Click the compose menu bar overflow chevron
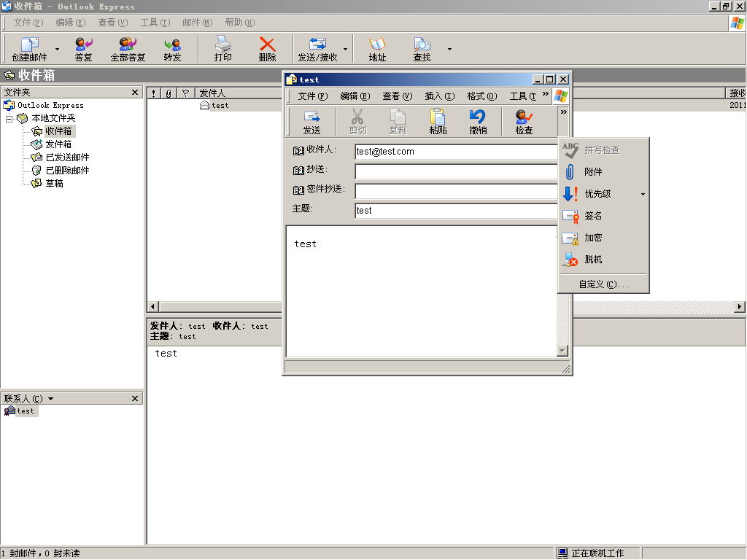This screenshot has height=560, width=747. click(x=546, y=94)
